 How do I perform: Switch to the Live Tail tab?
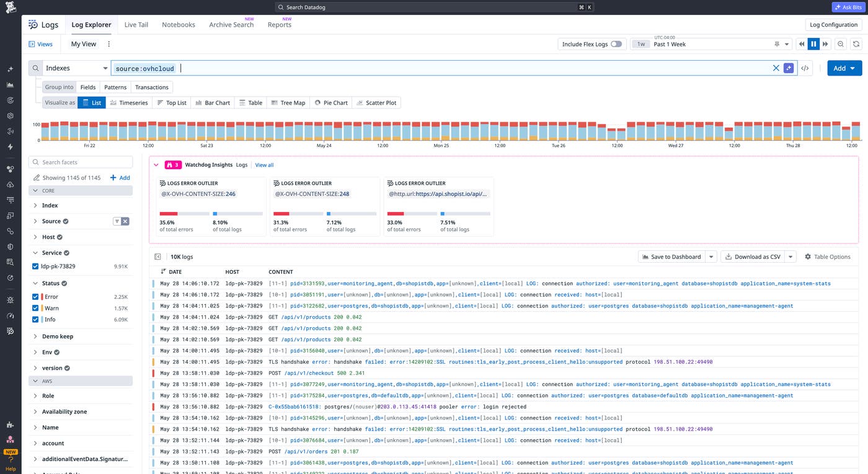point(136,25)
